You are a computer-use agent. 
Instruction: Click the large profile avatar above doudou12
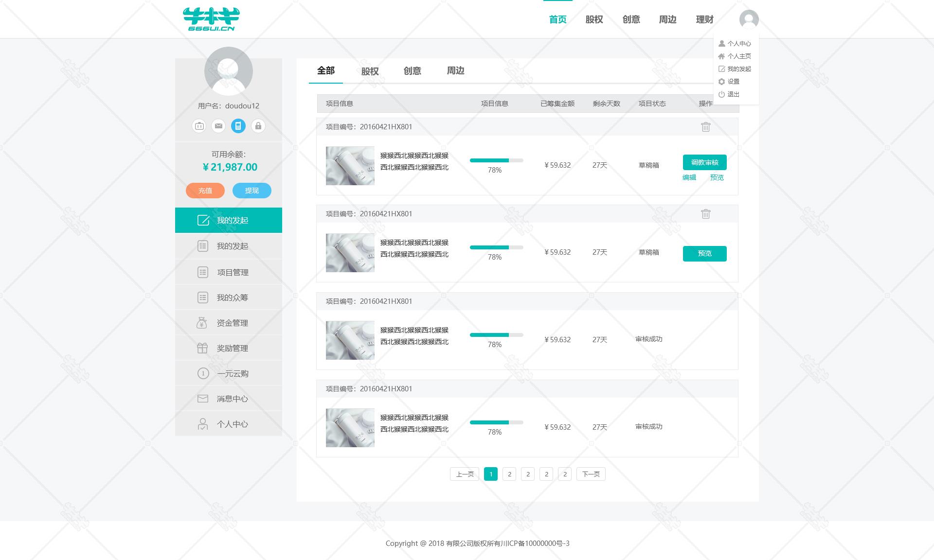click(229, 71)
